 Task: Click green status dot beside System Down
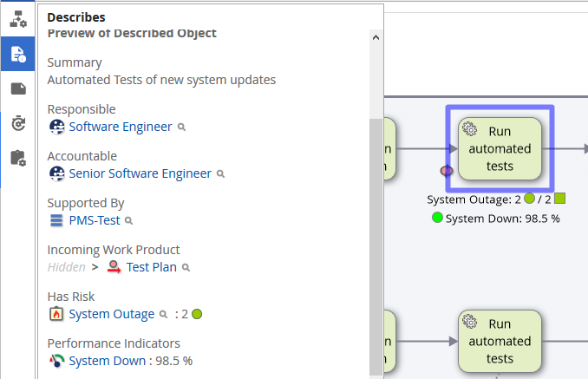(437, 218)
